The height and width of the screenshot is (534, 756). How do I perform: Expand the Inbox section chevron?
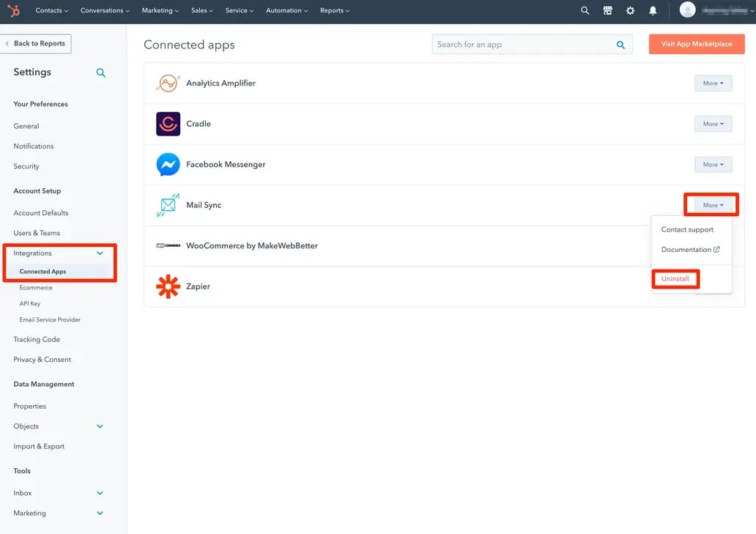tap(100, 493)
